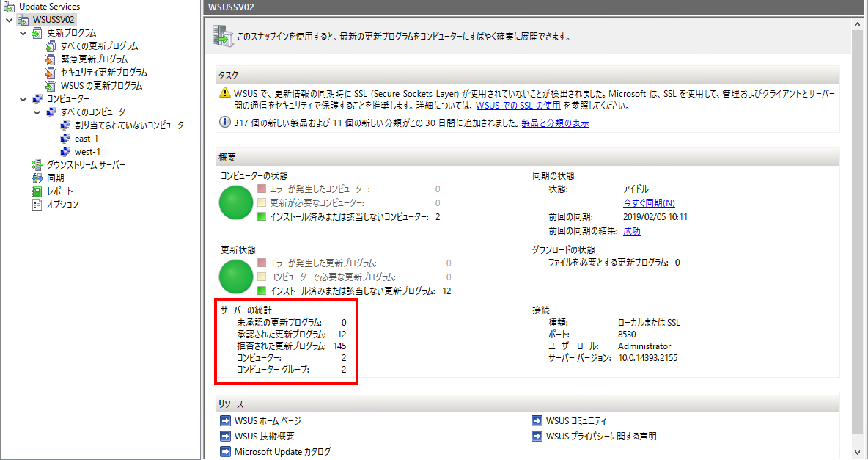Viewport: 868px width, 460px height.
Task: Click the 同期 node icon
Action: point(37,178)
